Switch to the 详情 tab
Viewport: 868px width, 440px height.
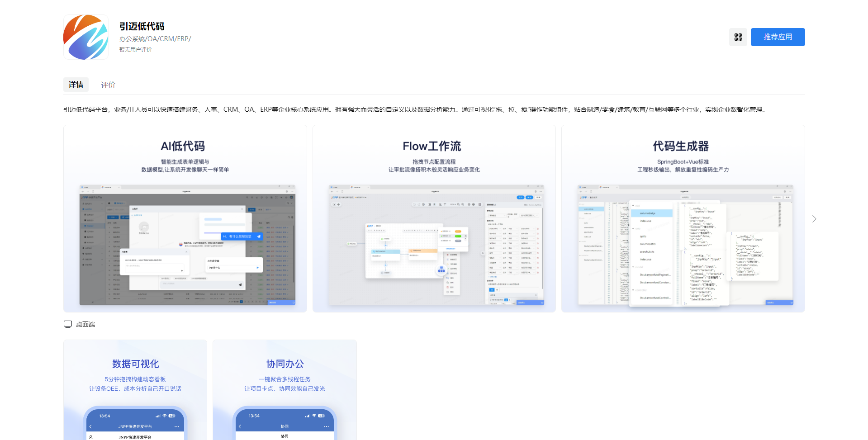[x=76, y=85]
